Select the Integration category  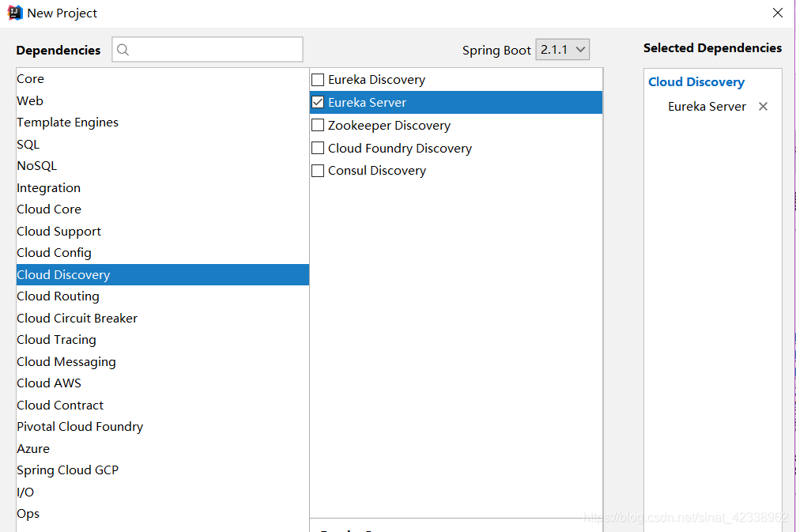[x=163, y=188]
